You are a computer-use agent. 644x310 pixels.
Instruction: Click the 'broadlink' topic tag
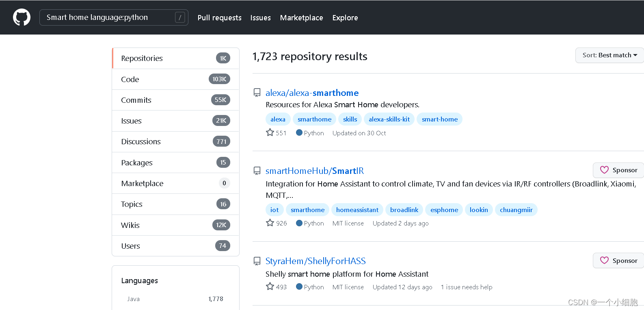pyautogui.click(x=404, y=210)
